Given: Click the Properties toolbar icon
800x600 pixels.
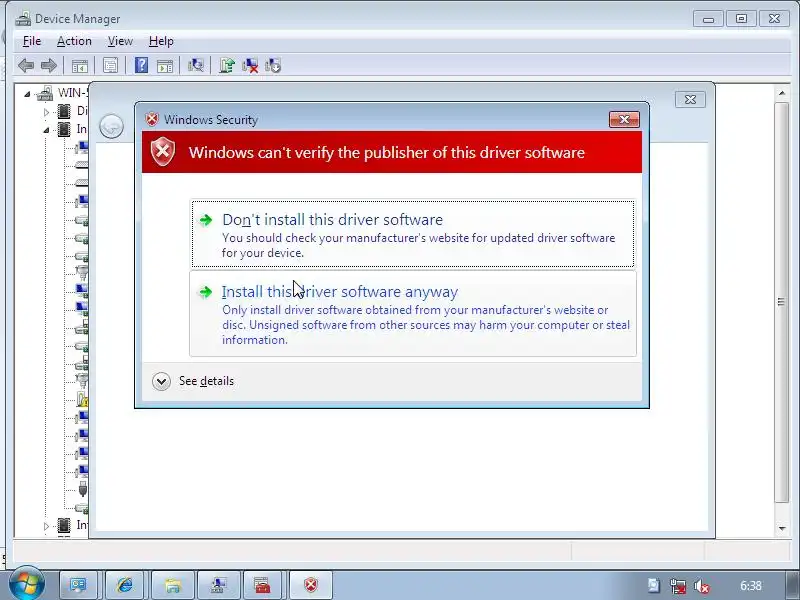Looking at the screenshot, I should pos(110,65).
